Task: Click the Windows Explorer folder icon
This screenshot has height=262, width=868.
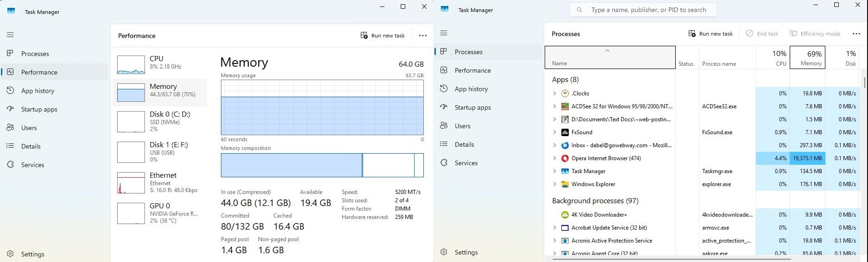Action: 565,184
